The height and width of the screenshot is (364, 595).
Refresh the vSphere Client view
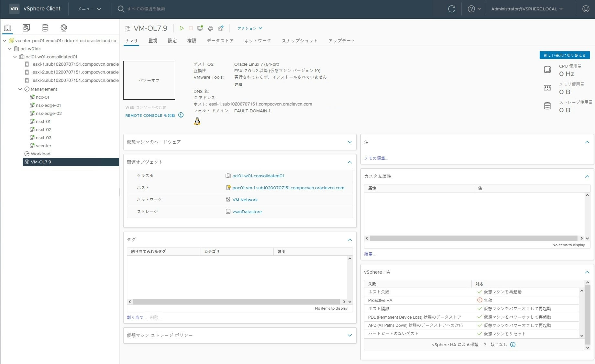tap(452, 9)
